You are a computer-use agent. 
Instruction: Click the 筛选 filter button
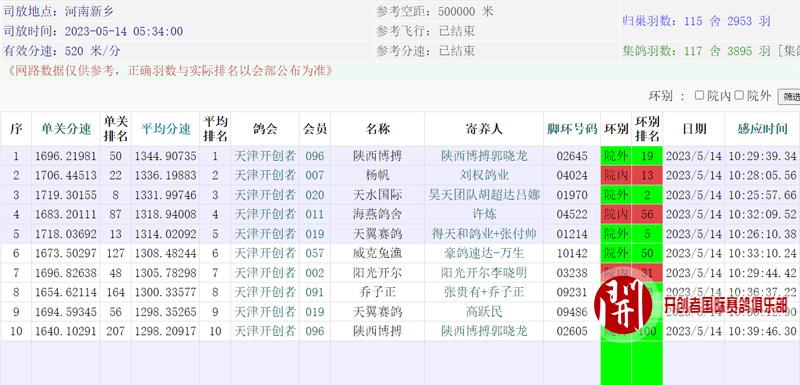coord(789,96)
